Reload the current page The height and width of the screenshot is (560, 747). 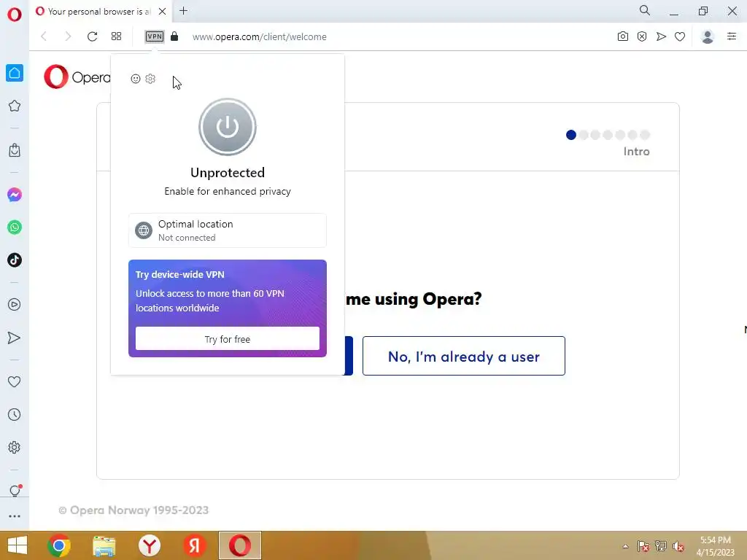pos(93,36)
